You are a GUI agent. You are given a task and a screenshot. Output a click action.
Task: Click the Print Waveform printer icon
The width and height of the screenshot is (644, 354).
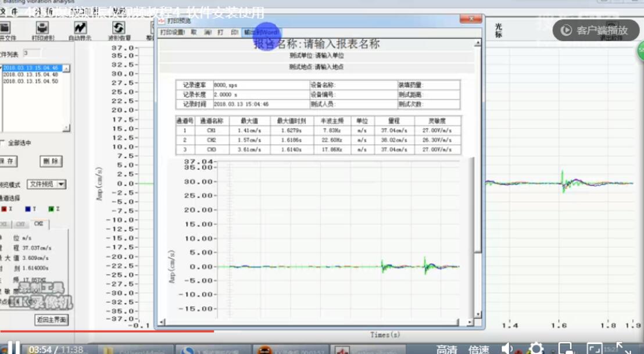click(42, 27)
